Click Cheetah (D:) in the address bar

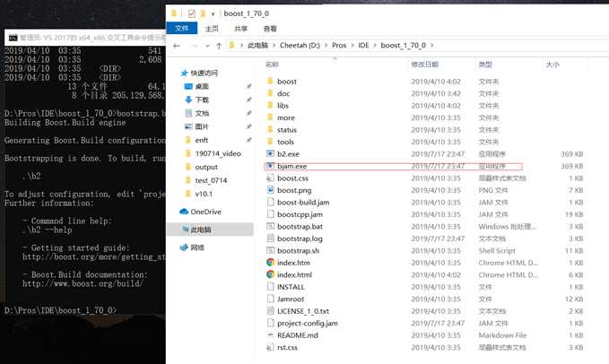(x=300, y=46)
